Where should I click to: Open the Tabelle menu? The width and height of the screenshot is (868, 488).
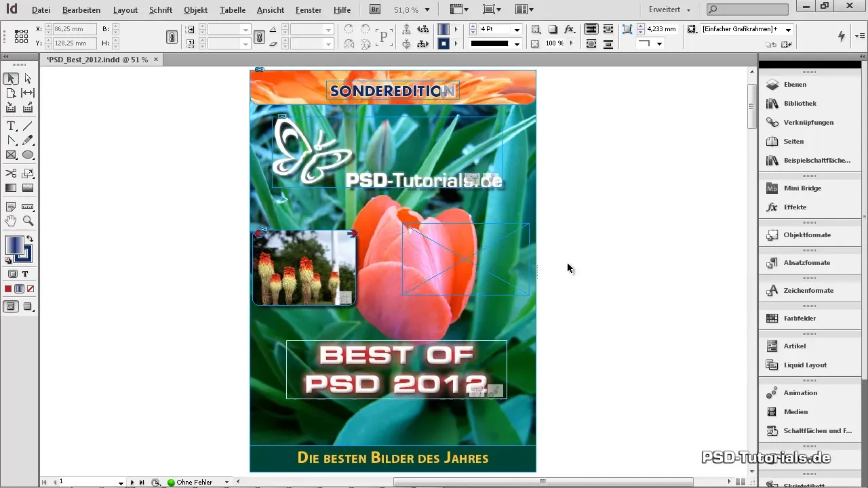tap(233, 10)
